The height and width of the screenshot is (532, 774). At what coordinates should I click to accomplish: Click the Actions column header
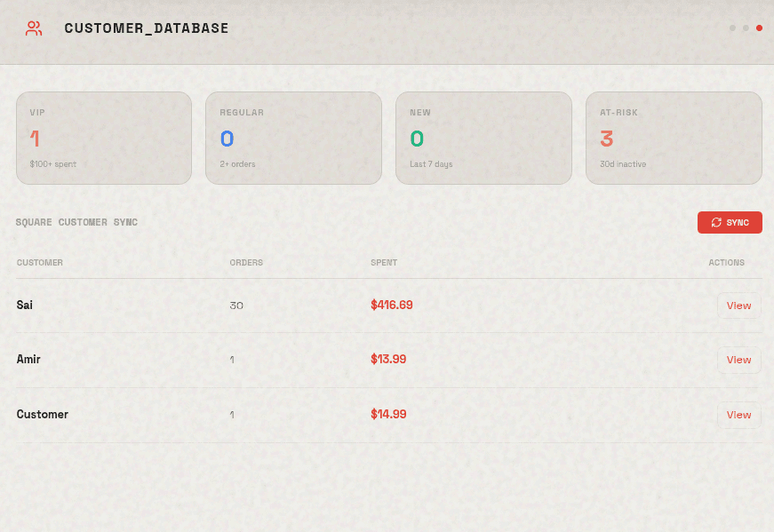pos(726,263)
